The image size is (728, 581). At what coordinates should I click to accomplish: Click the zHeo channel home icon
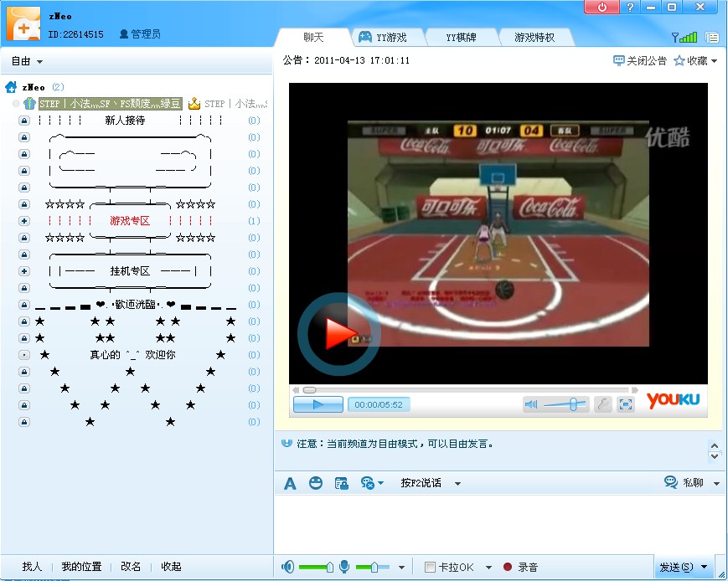point(11,87)
